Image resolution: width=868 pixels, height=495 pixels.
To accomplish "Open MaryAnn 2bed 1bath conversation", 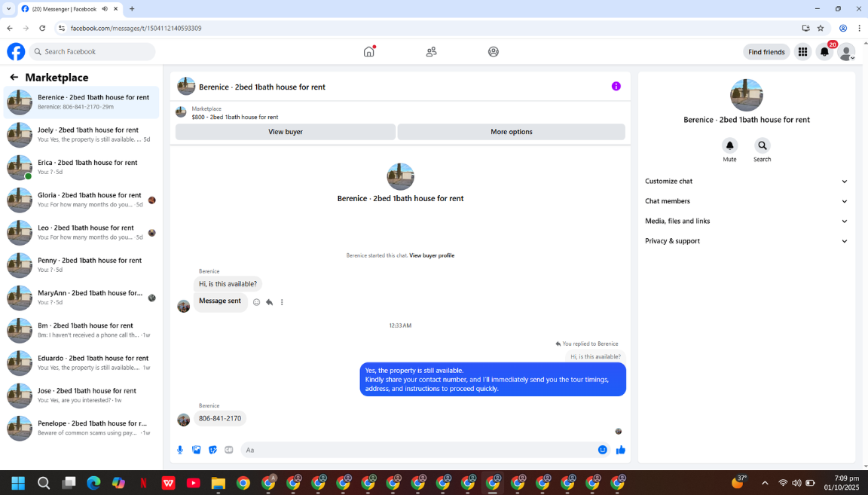I will [81, 298].
